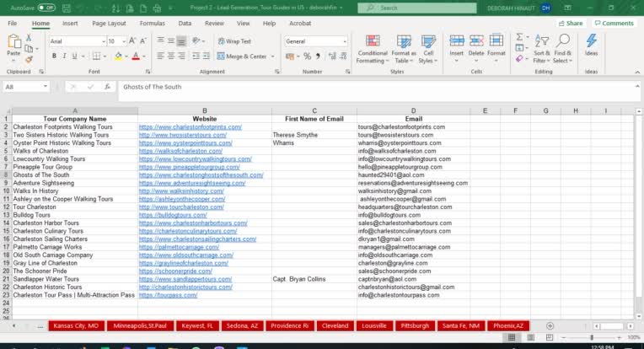Switch to Page Layout view icon
This screenshot has width=644, height=349.
(x=531, y=337)
